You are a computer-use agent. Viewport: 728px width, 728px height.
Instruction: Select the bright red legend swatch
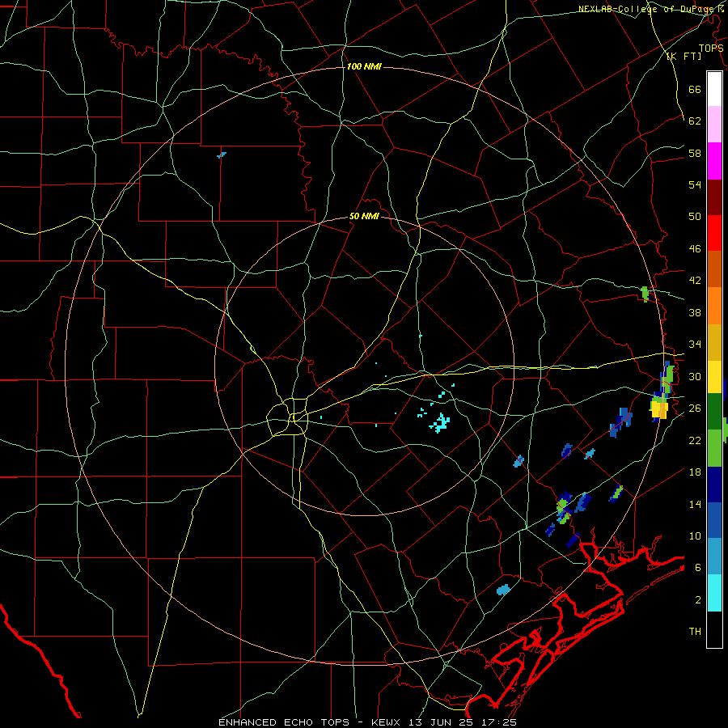[714, 233]
